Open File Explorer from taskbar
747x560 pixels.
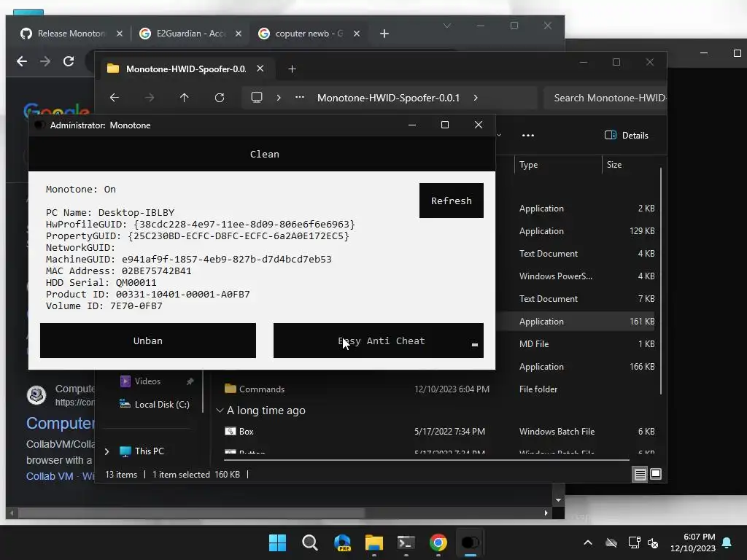click(374, 542)
